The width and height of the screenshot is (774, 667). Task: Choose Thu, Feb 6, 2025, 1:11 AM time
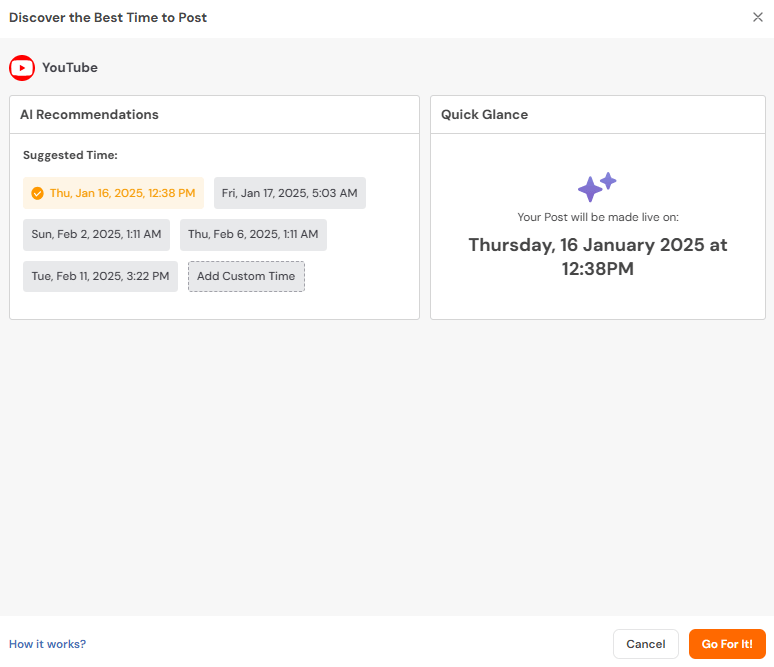pos(253,235)
